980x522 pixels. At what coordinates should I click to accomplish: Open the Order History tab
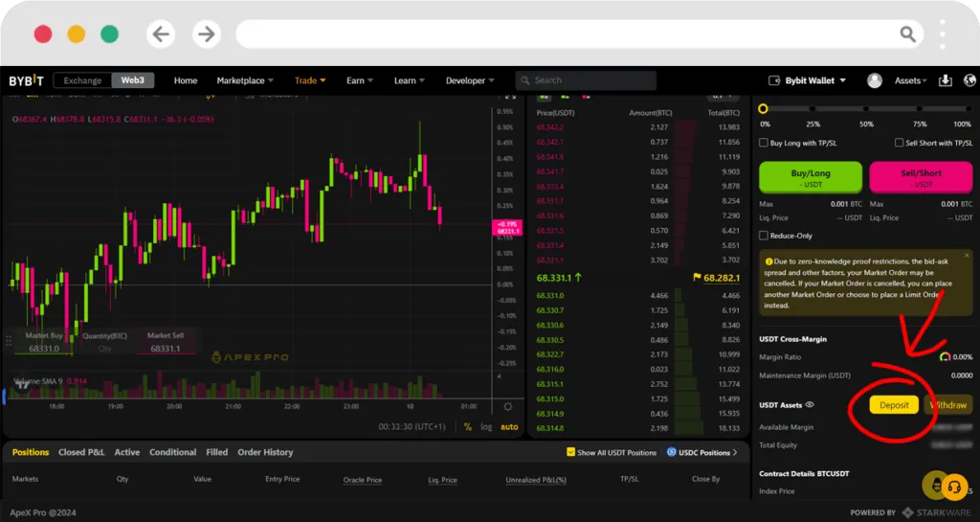click(265, 452)
